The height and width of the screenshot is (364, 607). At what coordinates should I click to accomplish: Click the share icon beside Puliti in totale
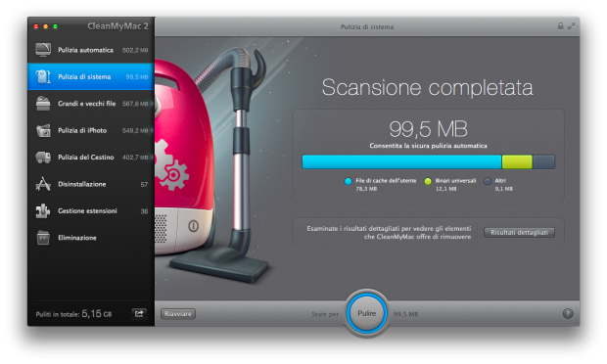[139, 314]
